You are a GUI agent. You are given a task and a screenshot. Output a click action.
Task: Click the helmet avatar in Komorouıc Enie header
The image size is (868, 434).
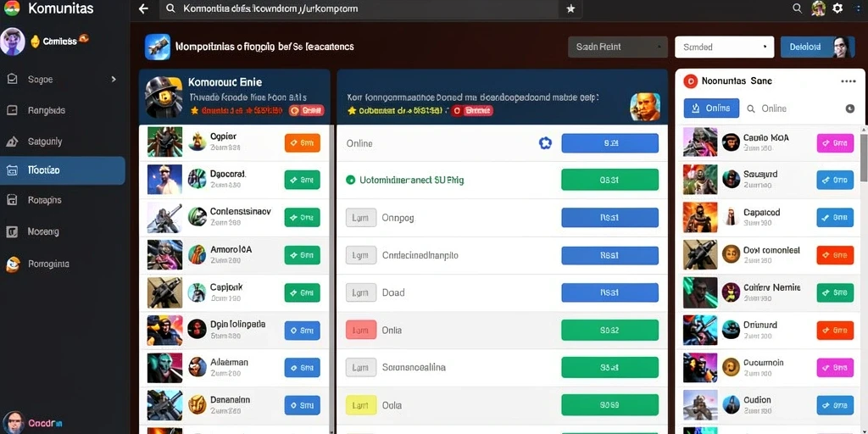pyautogui.click(x=164, y=96)
